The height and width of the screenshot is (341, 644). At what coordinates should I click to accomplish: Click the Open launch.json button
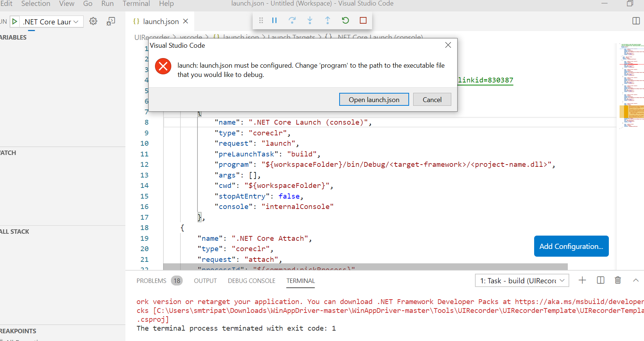374,99
